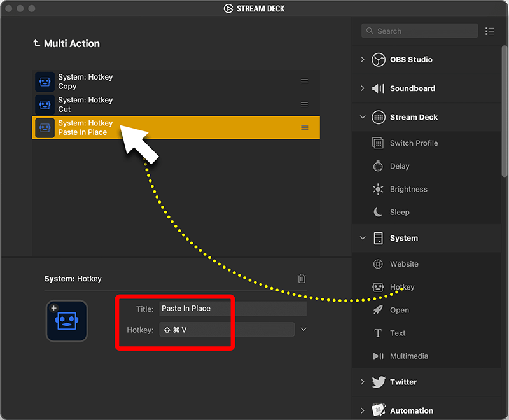Select the Website action label

[404, 264]
